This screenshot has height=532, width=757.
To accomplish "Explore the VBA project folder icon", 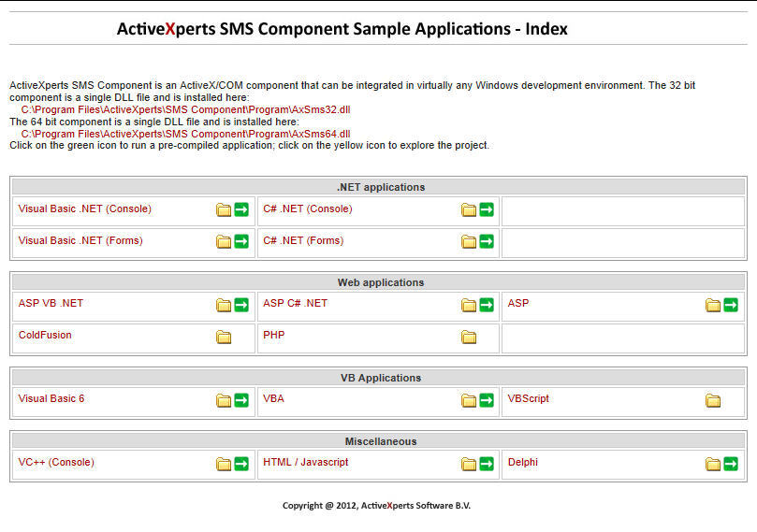I will point(469,401).
